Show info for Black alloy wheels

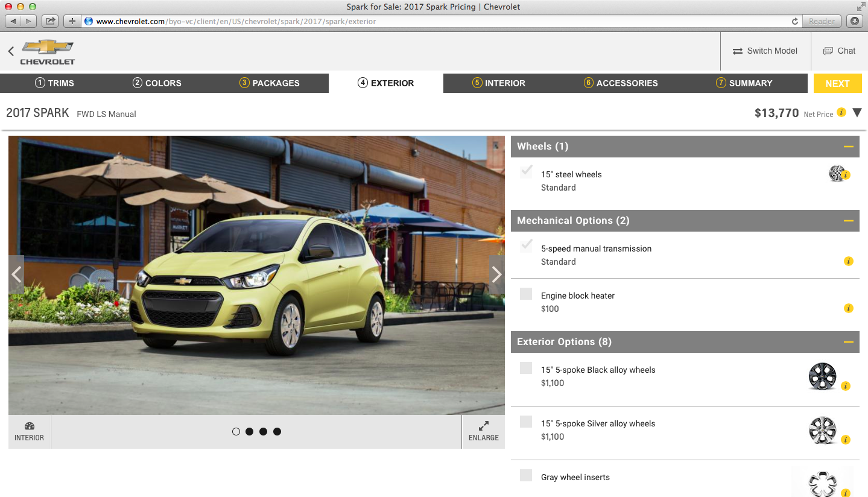click(x=846, y=386)
